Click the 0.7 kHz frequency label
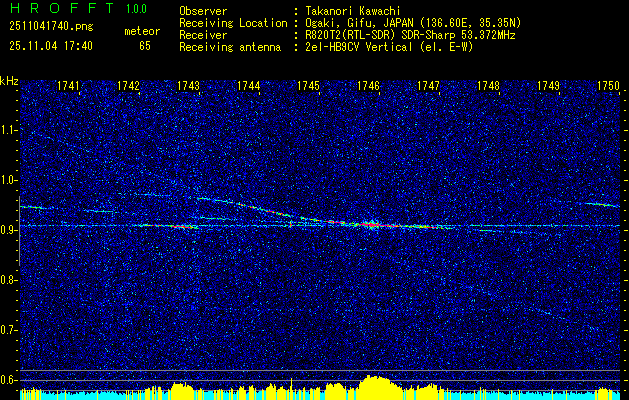 (8, 330)
